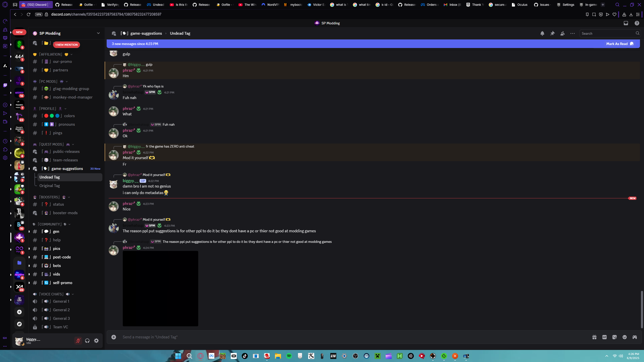Click the 1 New Mention button
This screenshot has height=362, width=644.
tap(66, 45)
